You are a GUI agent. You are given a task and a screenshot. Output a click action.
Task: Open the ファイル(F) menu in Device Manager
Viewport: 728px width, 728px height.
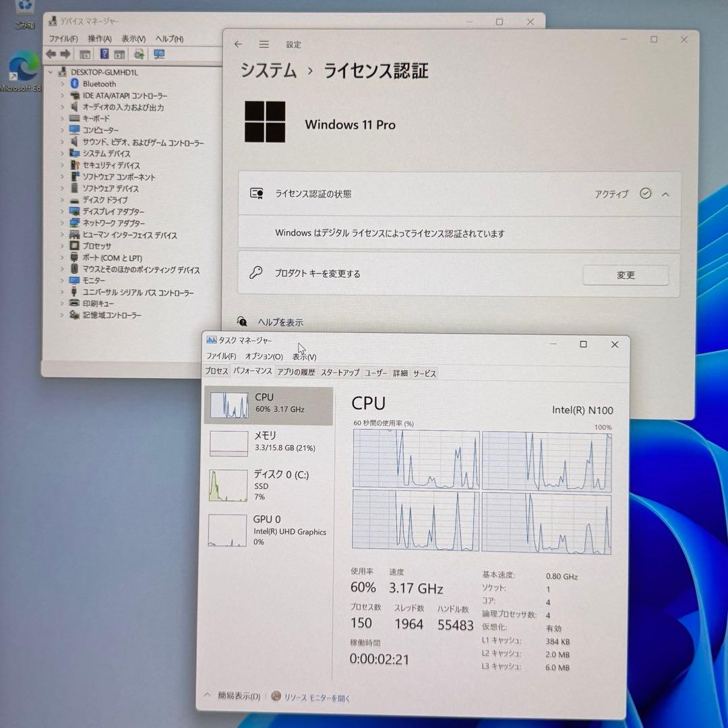(x=63, y=38)
